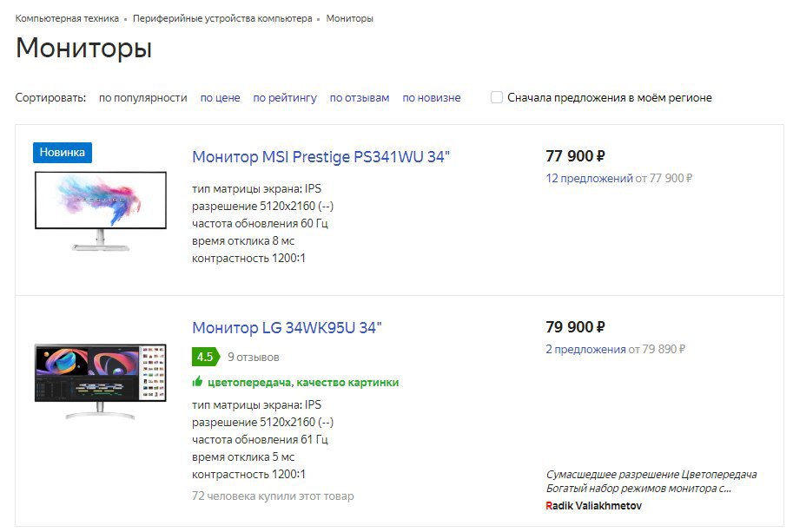793x532 pixels.
Task: Click the MSI spec время отклика 8 мс
Action: click(243, 241)
